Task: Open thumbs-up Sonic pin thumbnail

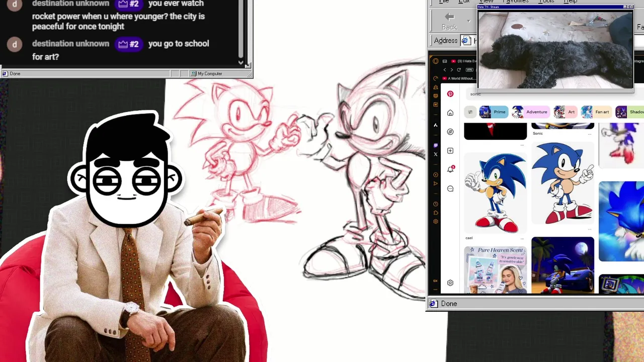Action: [496, 193]
